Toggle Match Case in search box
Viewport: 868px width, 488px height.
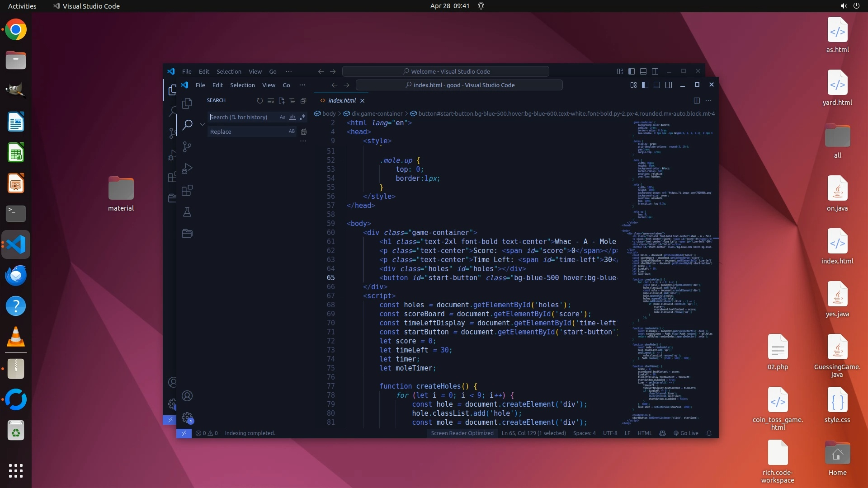pos(283,117)
